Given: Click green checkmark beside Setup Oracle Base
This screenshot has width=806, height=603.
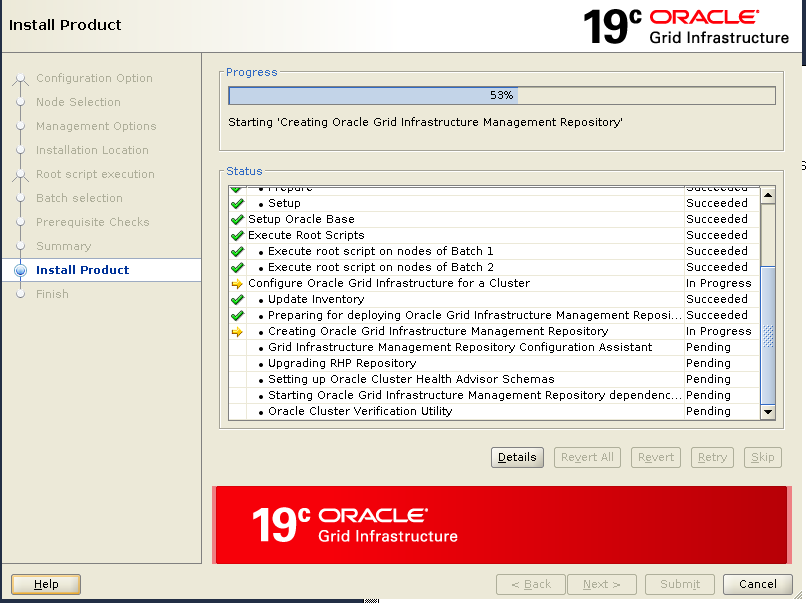Looking at the screenshot, I should click(237, 219).
